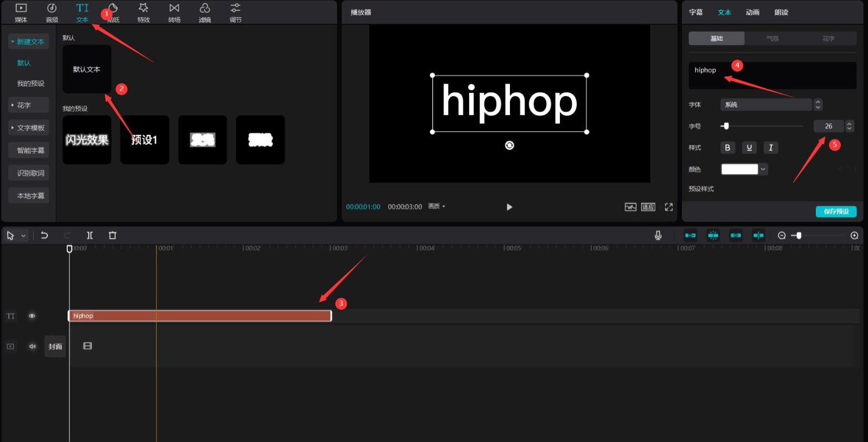This screenshot has height=442, width=868.
Task: Select the 气泡 bubble sub-tab
Action: click(773, 39)
